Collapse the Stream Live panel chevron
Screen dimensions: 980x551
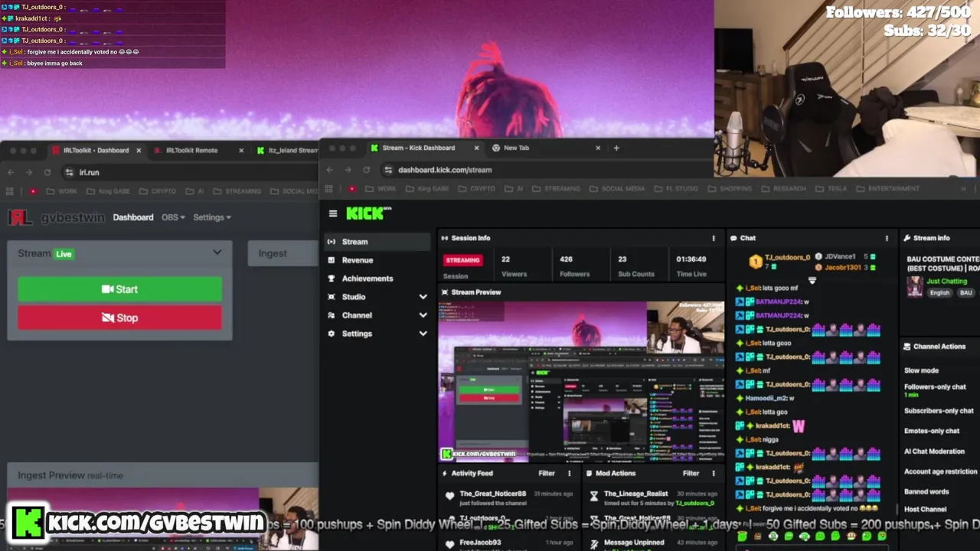(217, 253)
